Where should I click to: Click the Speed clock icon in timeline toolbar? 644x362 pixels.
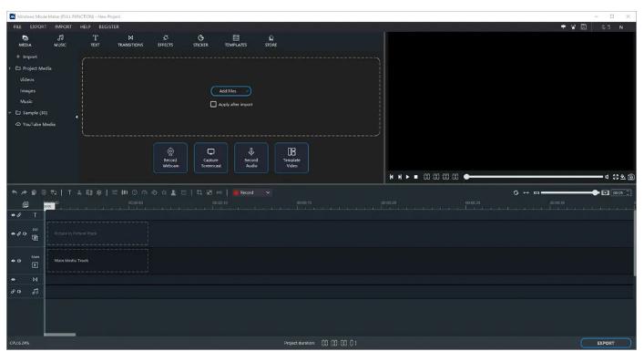point(134,192)
